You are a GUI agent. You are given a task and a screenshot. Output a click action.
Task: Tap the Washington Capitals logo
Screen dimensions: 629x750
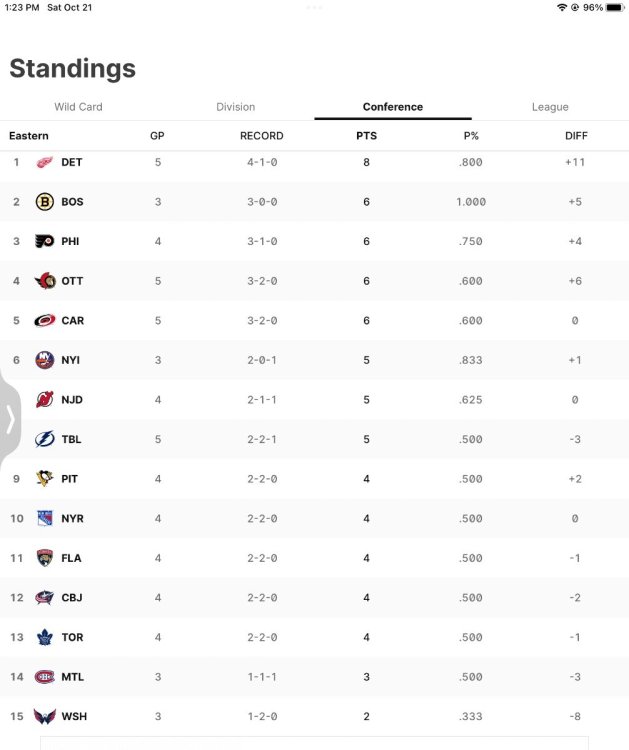[45, 717]
